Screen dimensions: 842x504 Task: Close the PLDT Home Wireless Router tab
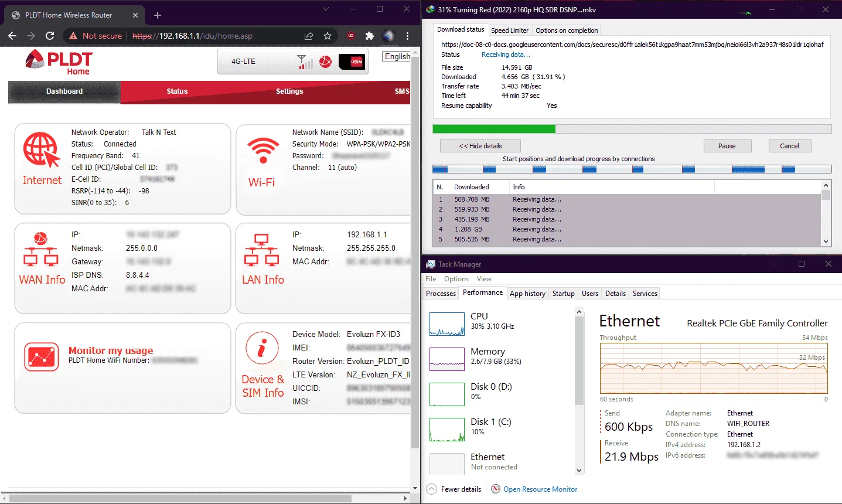click(135, 15)
